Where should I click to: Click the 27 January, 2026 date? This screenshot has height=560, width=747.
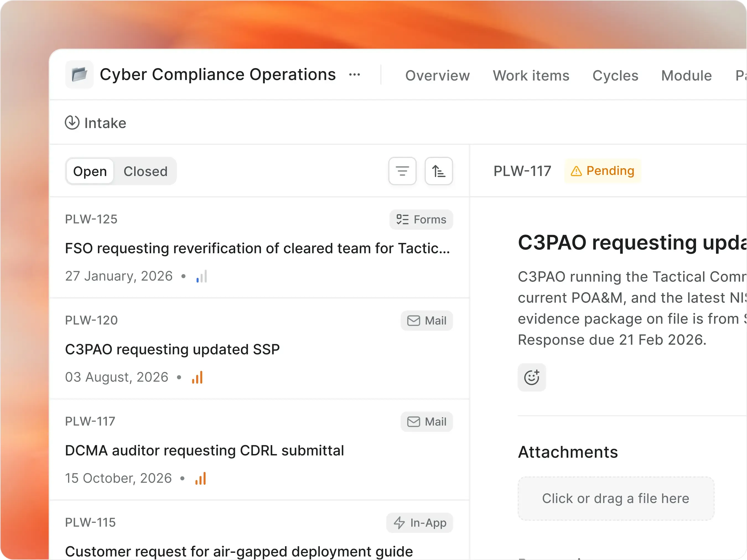tap(119, 276)
